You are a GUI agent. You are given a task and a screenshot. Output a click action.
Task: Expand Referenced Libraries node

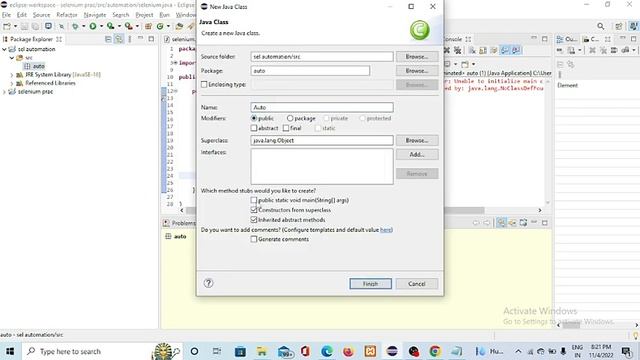(12, 83)
